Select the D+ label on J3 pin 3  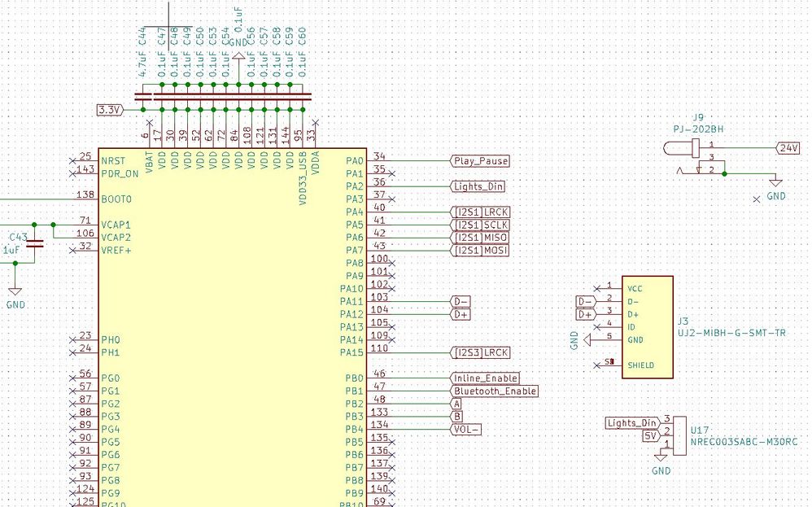(x=586, y=314)
